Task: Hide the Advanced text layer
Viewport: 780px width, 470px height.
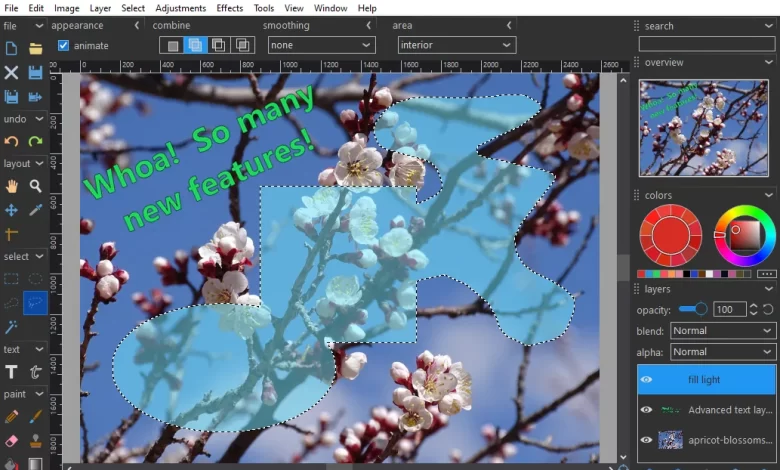Action: click(646, 410)
